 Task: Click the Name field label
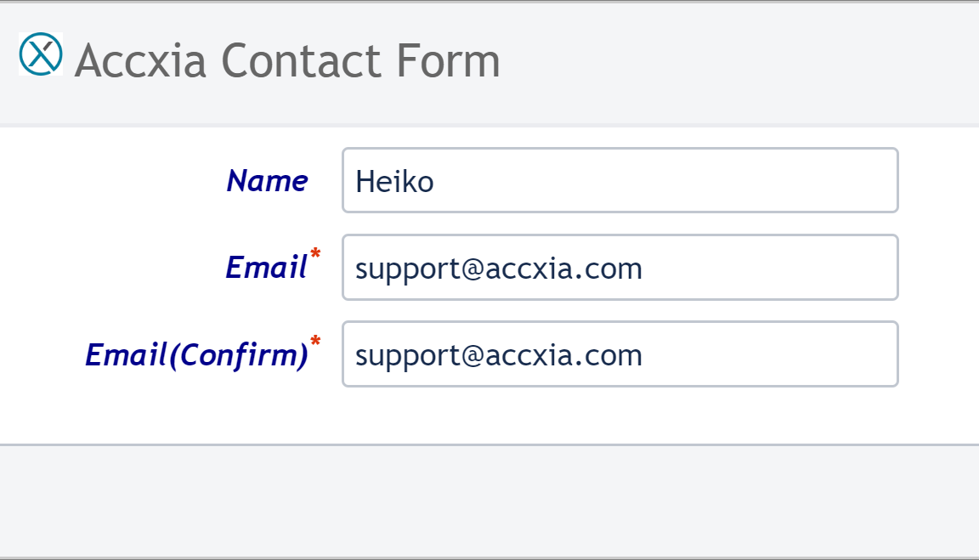click(267, 181)
